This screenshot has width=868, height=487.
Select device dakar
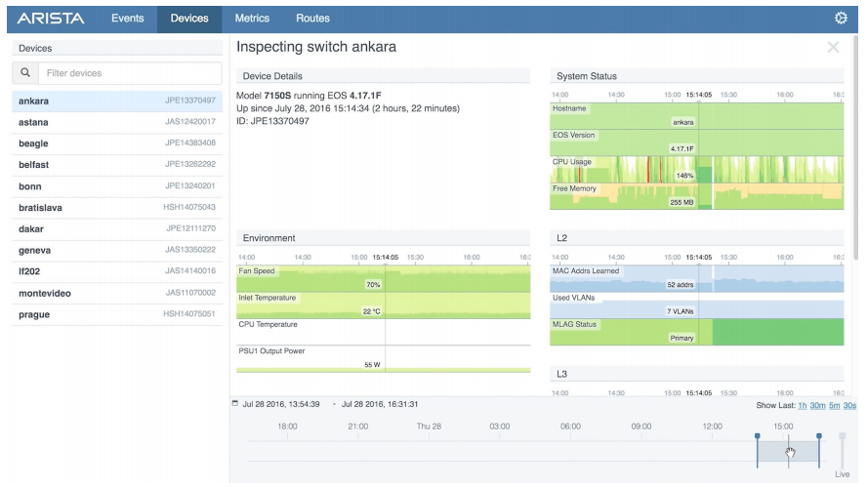click(x=117, y=229)
